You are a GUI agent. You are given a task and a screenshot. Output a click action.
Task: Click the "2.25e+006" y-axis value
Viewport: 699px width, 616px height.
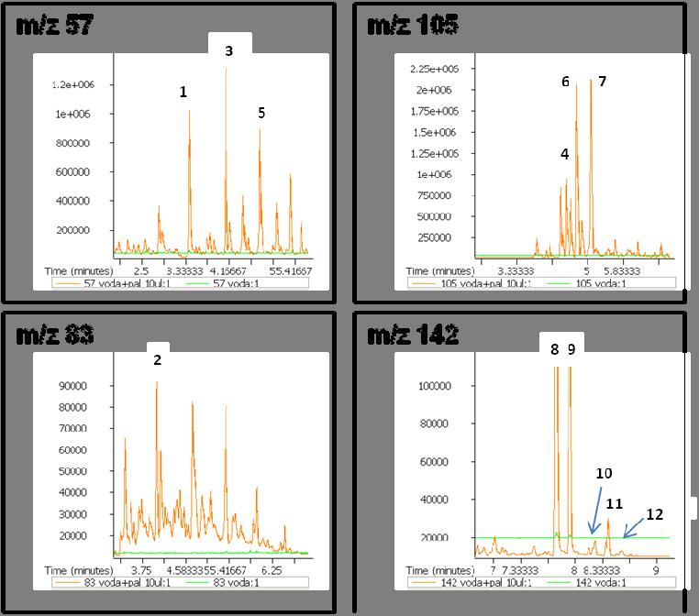[x=435, y=69]
